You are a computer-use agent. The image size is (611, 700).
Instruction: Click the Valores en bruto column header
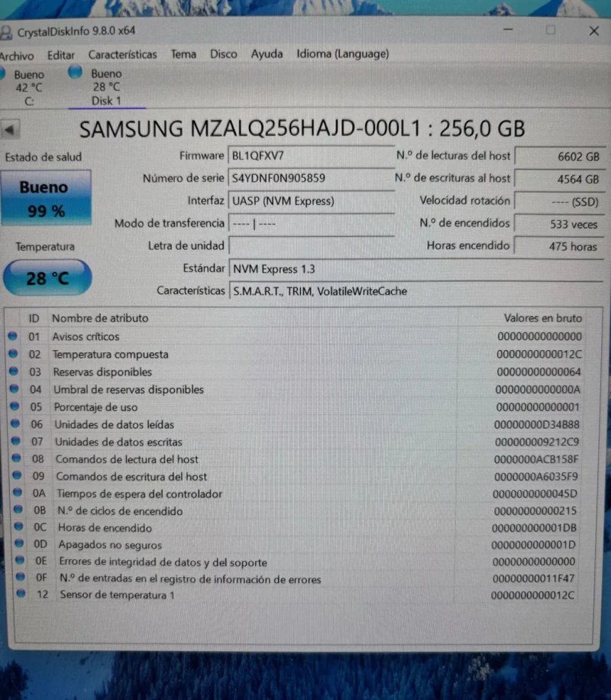click(x=543, y=318)
